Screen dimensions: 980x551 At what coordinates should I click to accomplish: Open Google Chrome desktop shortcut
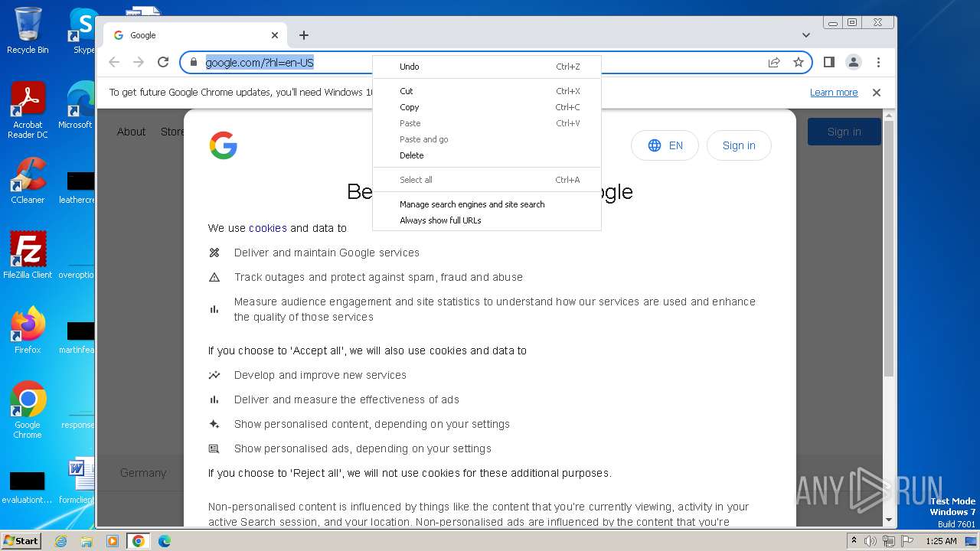[28, 410]
